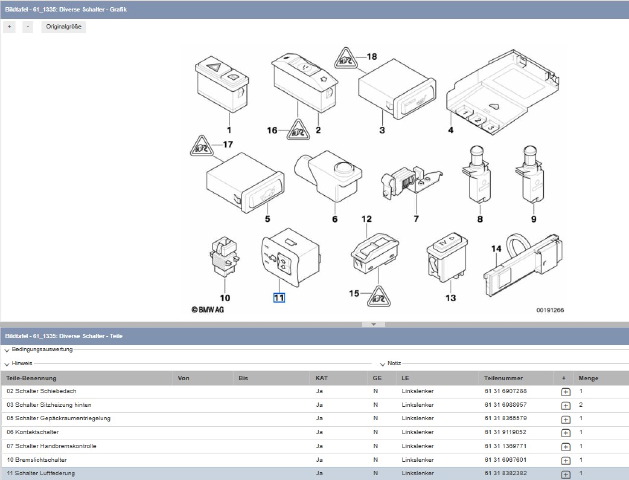The width and height of the screenshot is (629, 480).
Task: Select part number 4 in diagram
Action: (x=450, y=130)
